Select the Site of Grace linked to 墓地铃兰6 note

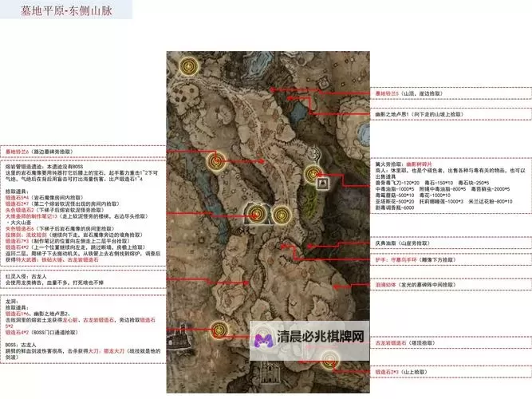(216, 161)
